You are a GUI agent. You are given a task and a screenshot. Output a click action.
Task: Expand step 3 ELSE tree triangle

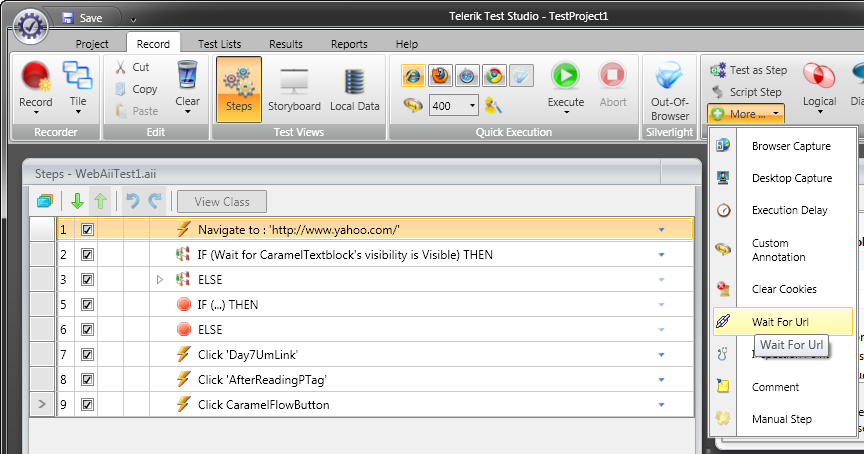[x=160, y=279]
